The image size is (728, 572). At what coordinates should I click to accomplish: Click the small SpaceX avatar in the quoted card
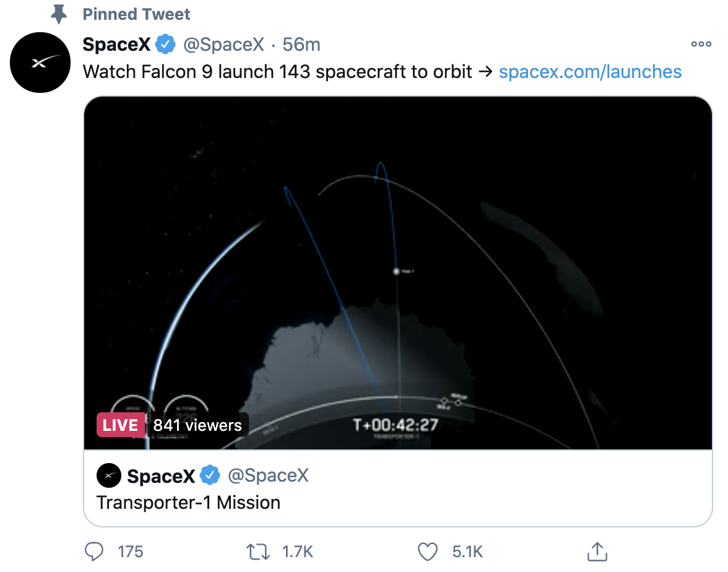point(109,475)
